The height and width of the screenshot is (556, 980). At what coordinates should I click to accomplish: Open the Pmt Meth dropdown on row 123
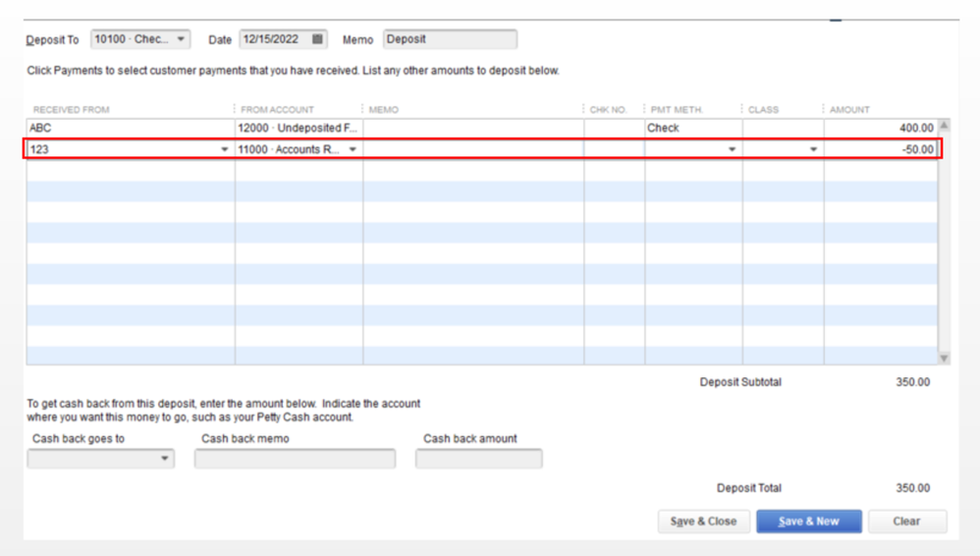coord(732,149)
